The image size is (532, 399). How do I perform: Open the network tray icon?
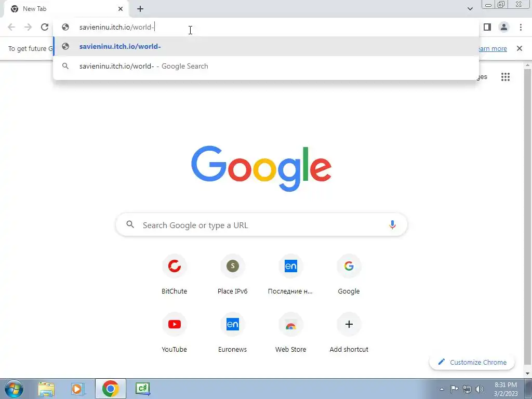467,389
